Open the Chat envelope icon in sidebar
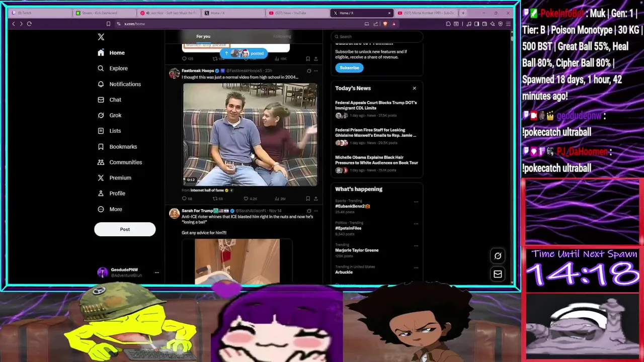The image size is (644, 362). (101, 100)
